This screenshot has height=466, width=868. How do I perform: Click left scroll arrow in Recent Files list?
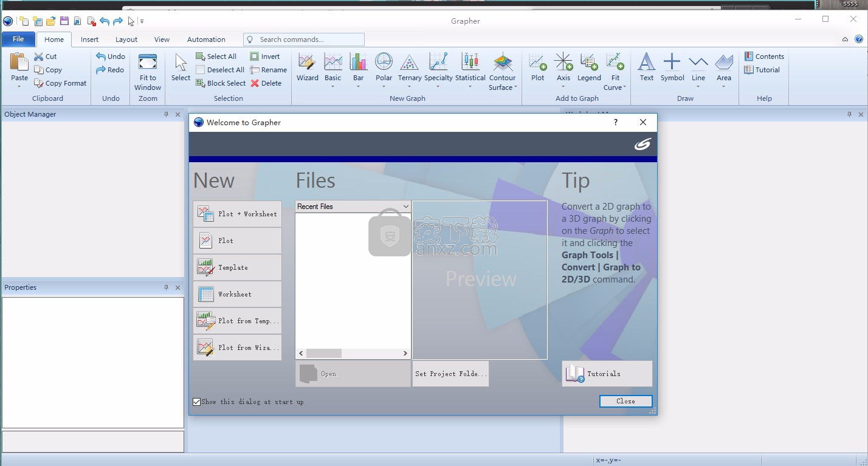click(301, 353)
